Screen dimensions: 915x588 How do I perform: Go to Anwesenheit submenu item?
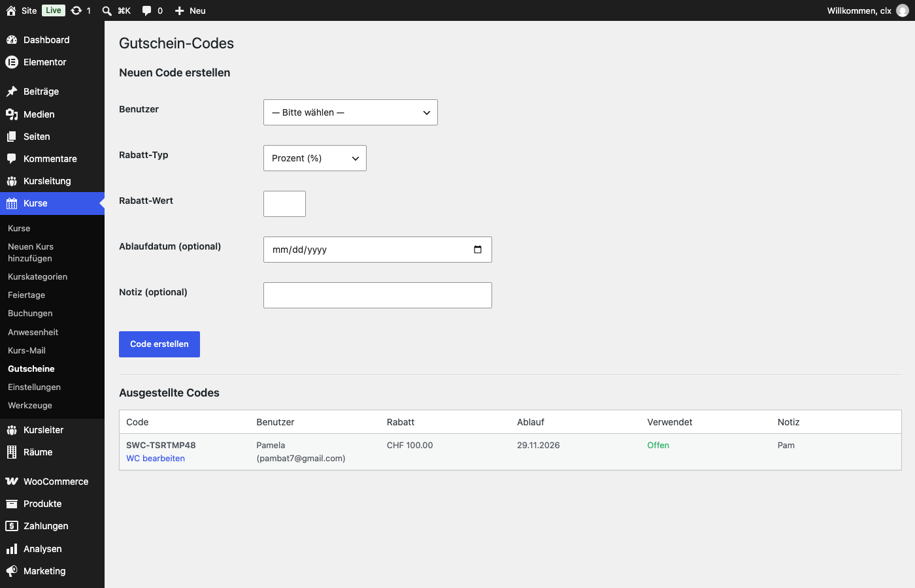coord(33,332)
